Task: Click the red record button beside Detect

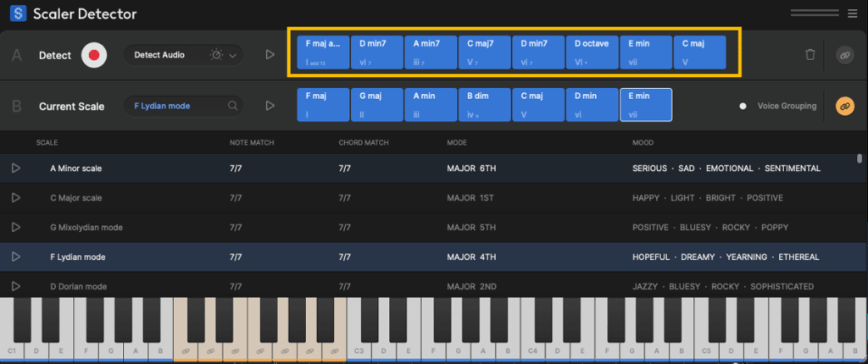Action: (95, 56)
